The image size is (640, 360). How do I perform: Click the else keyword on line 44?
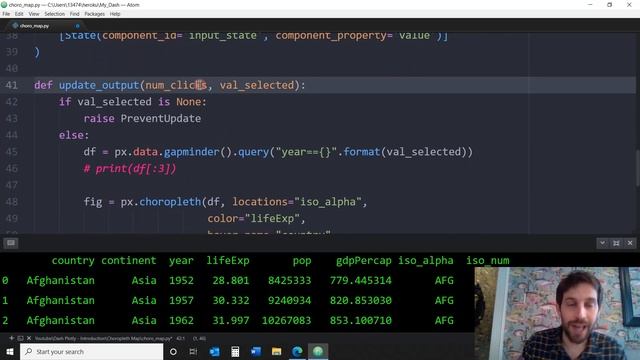click(x=71, y=135)
